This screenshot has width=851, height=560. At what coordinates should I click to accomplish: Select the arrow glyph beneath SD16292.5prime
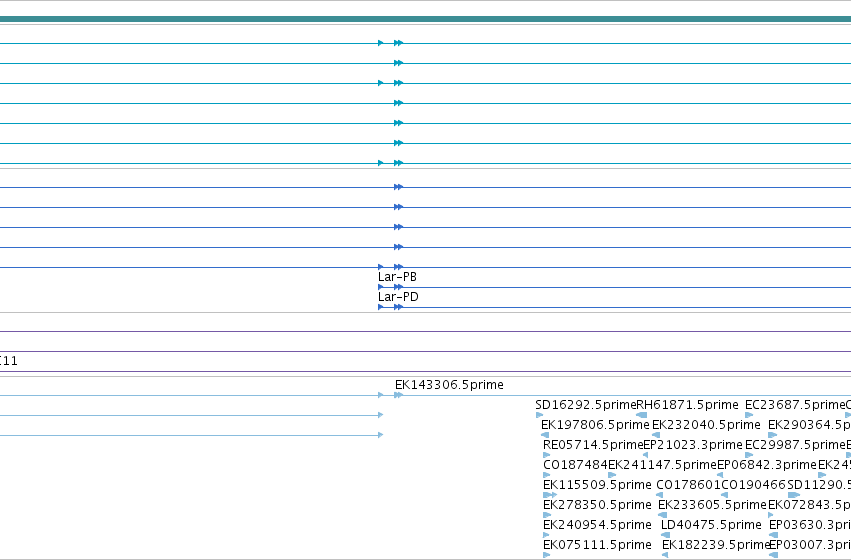[x=539, y=415]
